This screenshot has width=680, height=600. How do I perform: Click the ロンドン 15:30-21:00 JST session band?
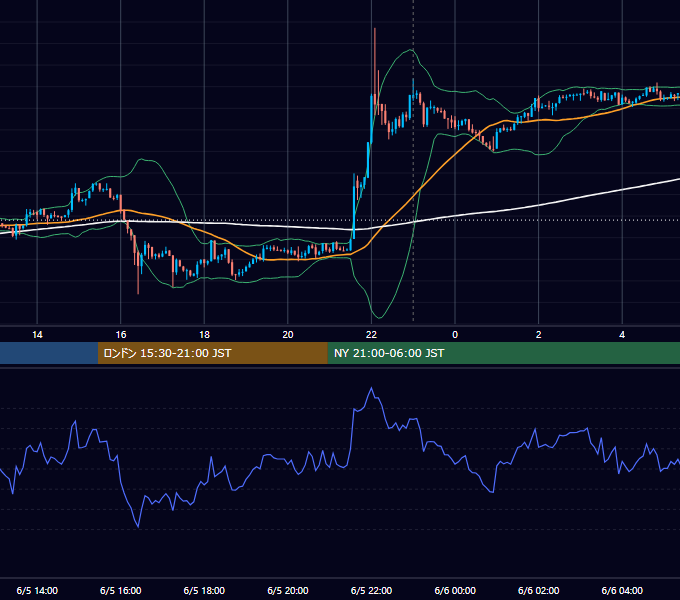coord(212,353)
